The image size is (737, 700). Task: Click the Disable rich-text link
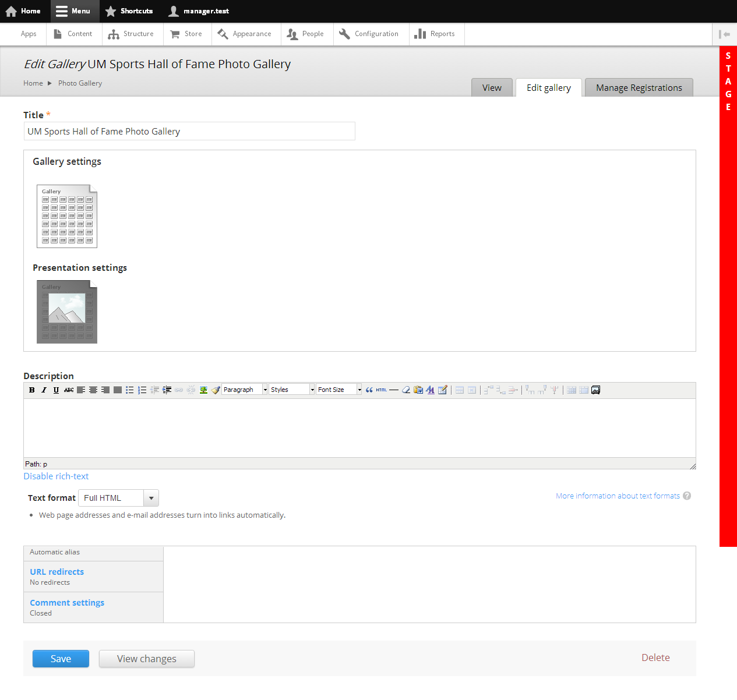(x=56, y=476)
